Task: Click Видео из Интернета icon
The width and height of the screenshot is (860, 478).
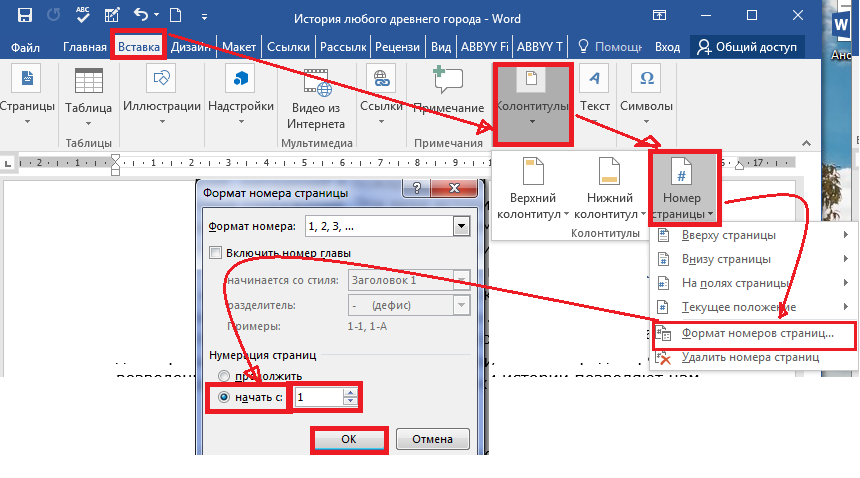Action: point(316,80)
